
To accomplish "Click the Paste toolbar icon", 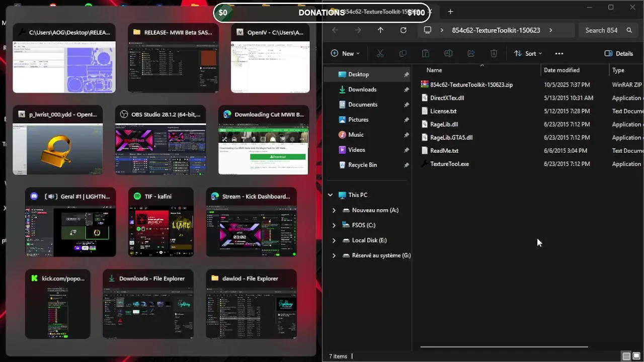I will pyautogui.click(x=425, y=53).
